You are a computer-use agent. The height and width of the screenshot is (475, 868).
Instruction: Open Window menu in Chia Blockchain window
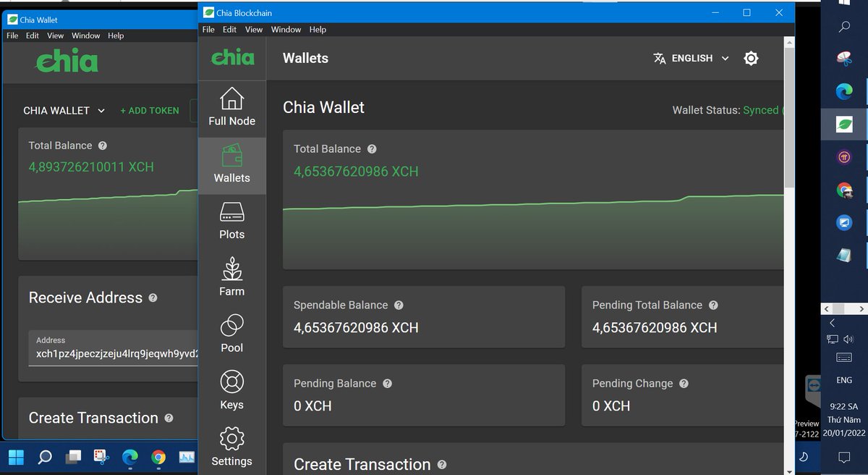click(286, 30)
